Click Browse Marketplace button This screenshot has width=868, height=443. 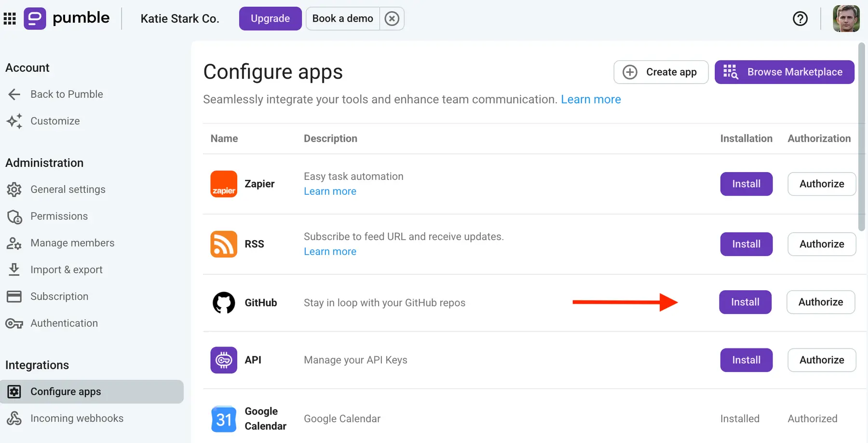click(785, 72)
